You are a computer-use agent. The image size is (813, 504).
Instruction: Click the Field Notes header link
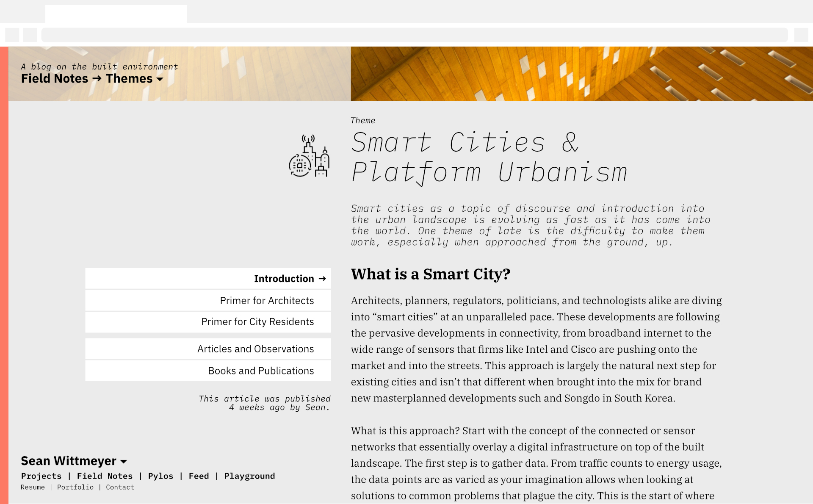click(x=55, y=79)
